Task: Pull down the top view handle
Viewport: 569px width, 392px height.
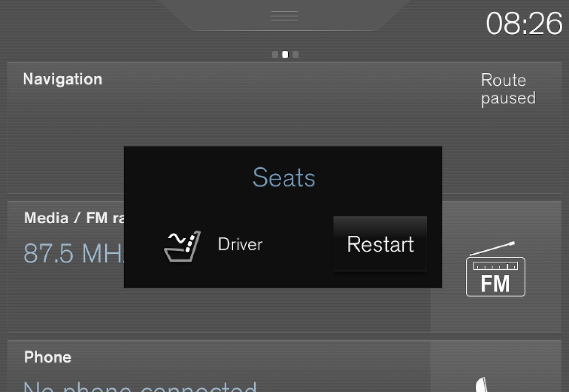Action: (284, 16)
